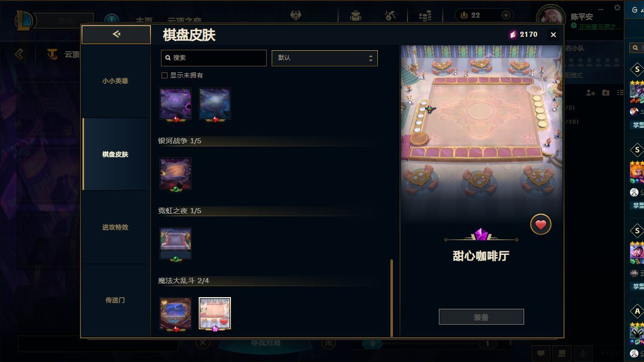Click the 装备 equip button
This screenshot has height=362, width=644.
pos(481,317)
